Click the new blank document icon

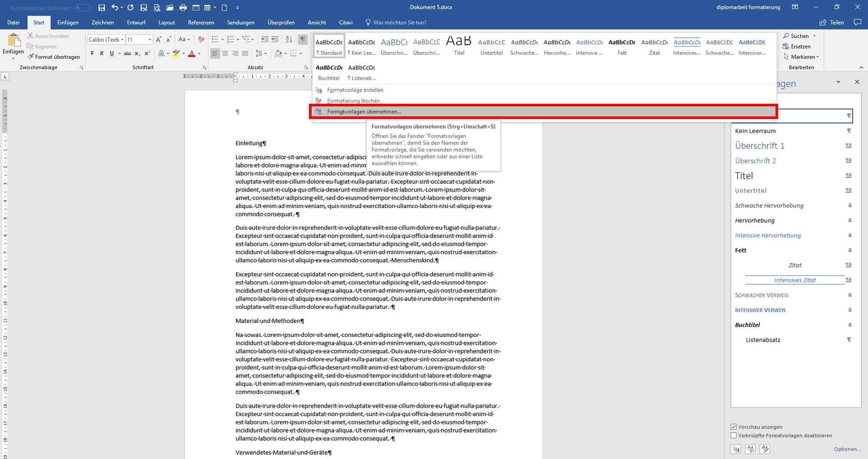pyautogui.click(x=224, y=7)
